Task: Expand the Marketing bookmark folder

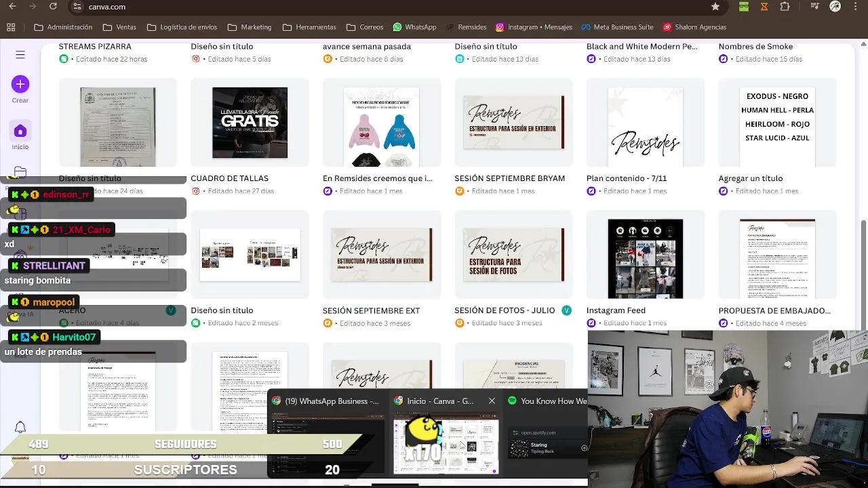Action: [x=250, y=27]
